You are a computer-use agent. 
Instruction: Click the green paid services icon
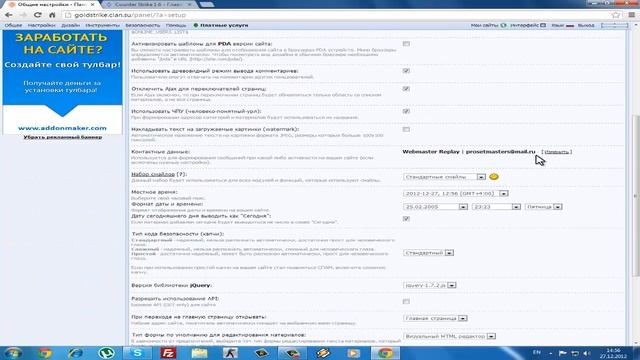pyautogui.click(x=196, y=25)
